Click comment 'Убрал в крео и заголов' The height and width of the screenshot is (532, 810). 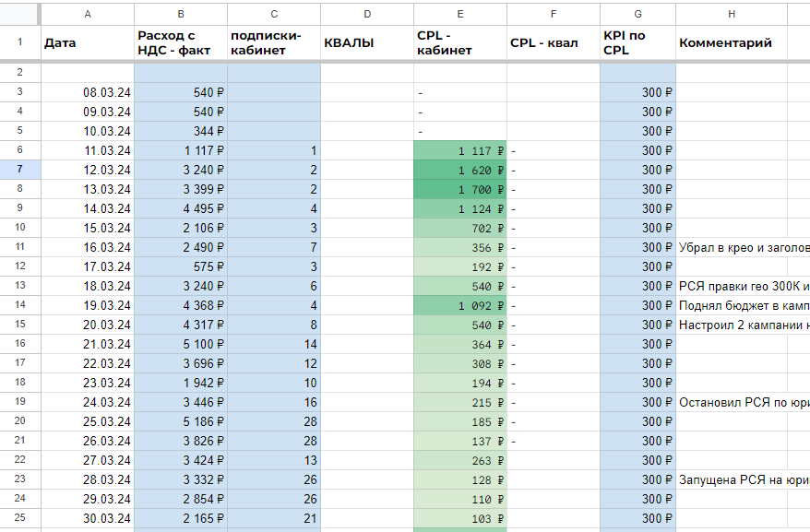(744, 247)
